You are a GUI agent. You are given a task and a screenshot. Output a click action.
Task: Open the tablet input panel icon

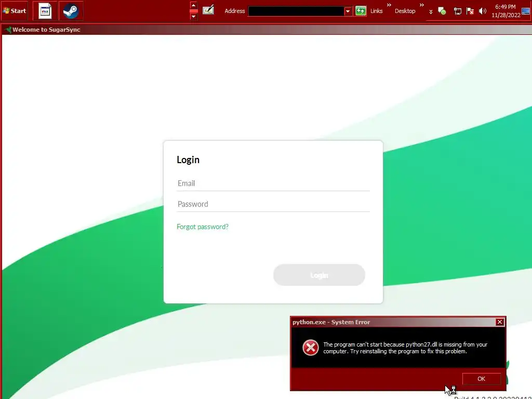click(x=208, y=10)
